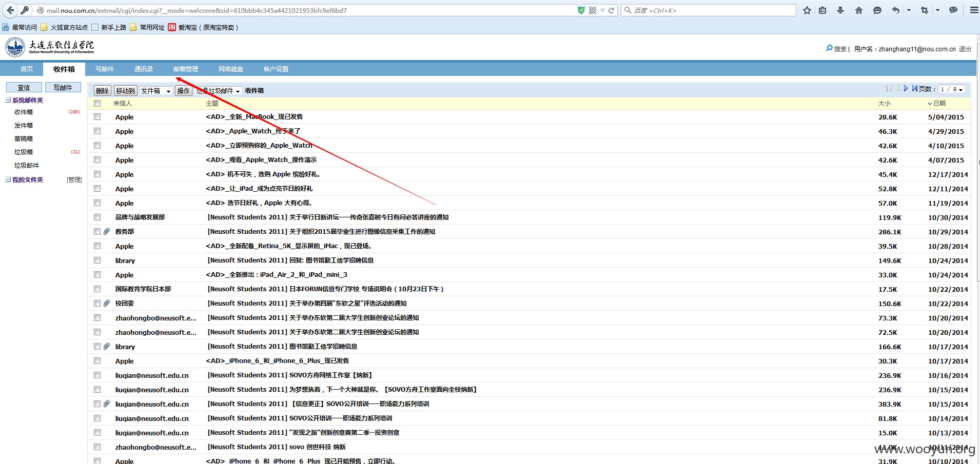Click the 写邮件 button in sidebar
The height and width of the screenshot is (464, 980).
click(x=63, y=88)
